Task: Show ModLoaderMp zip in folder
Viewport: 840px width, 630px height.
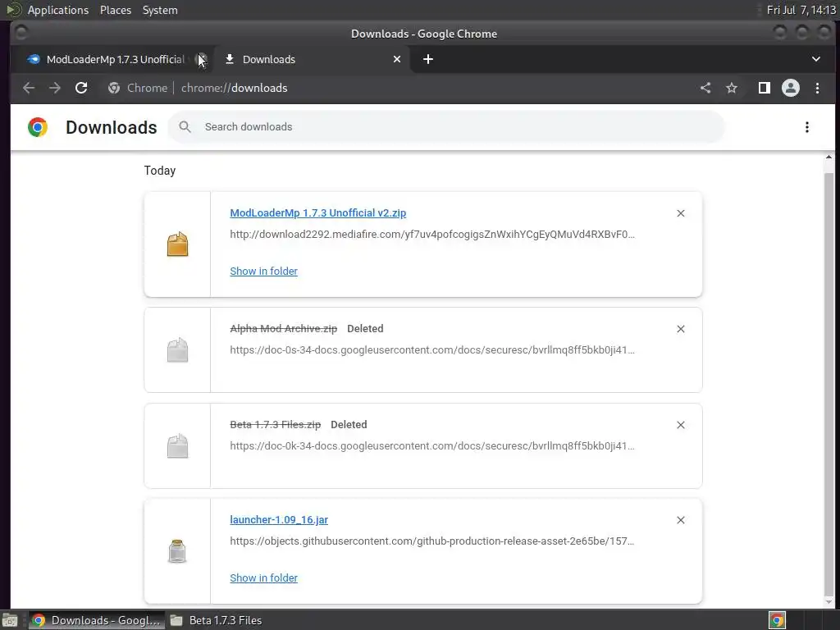Action: tap(263, 271)
